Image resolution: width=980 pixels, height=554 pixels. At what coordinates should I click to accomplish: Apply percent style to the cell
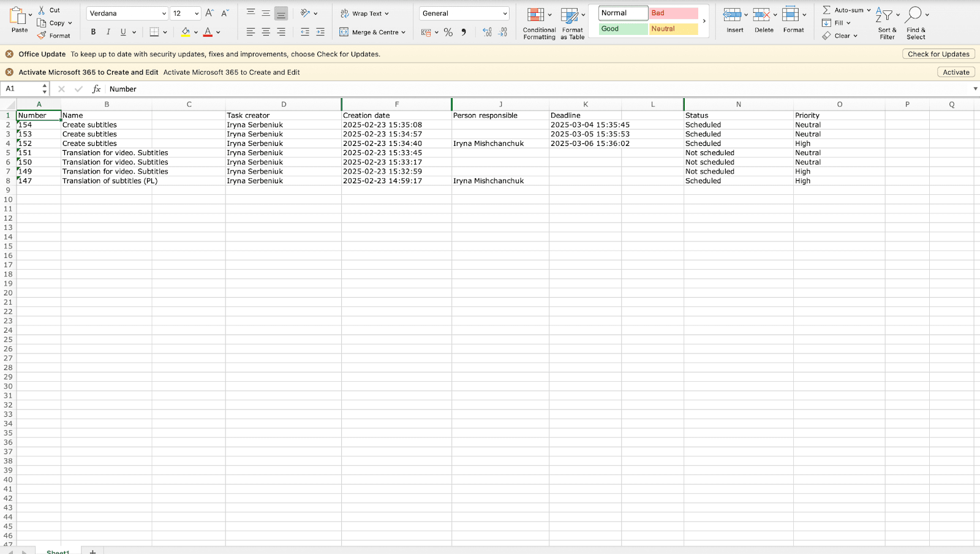tap(448, 32)
